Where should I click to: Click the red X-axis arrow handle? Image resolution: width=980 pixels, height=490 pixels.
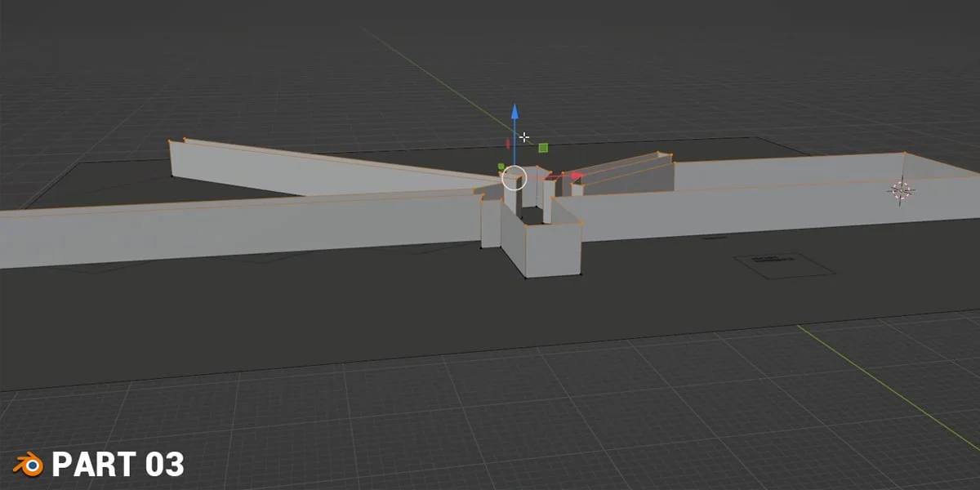577,174
